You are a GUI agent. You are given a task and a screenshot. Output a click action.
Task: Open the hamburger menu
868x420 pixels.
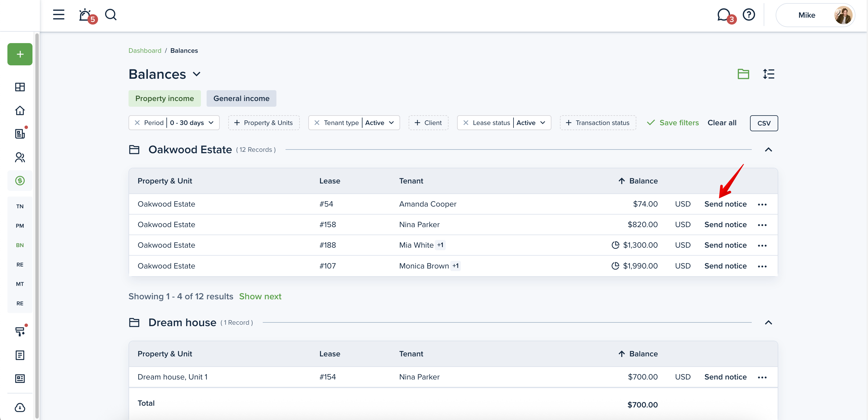coord(59,15)
